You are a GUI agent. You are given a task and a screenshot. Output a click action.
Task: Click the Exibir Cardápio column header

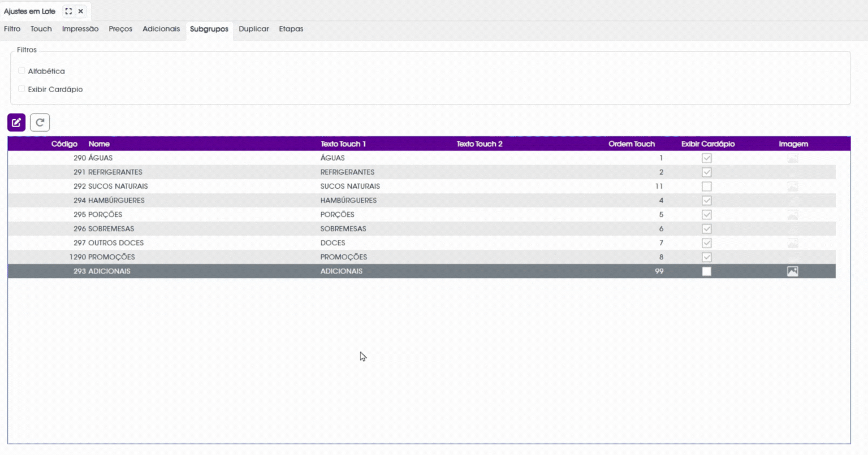click(708, 144)
